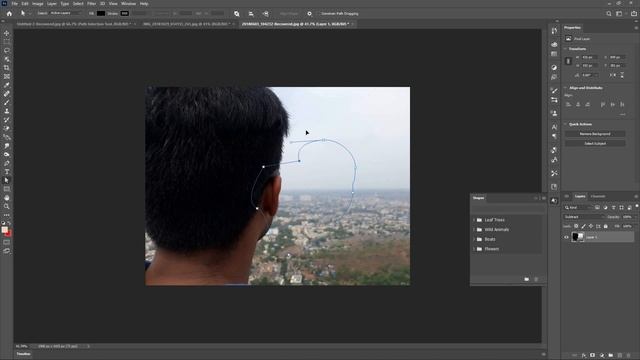The image size is (640, 360).
Task: Select the Path Selection tool in left toolbar
Action: point(7,180)
